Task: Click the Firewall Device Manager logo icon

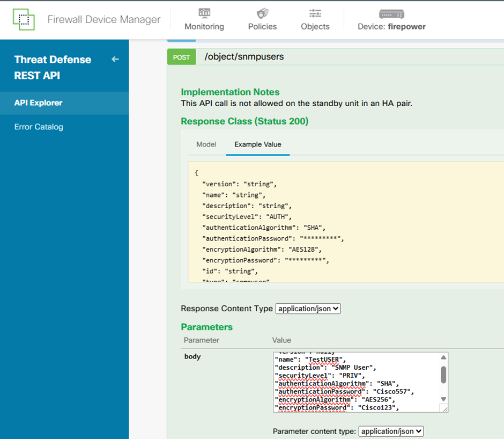Action: click(24, 19)
